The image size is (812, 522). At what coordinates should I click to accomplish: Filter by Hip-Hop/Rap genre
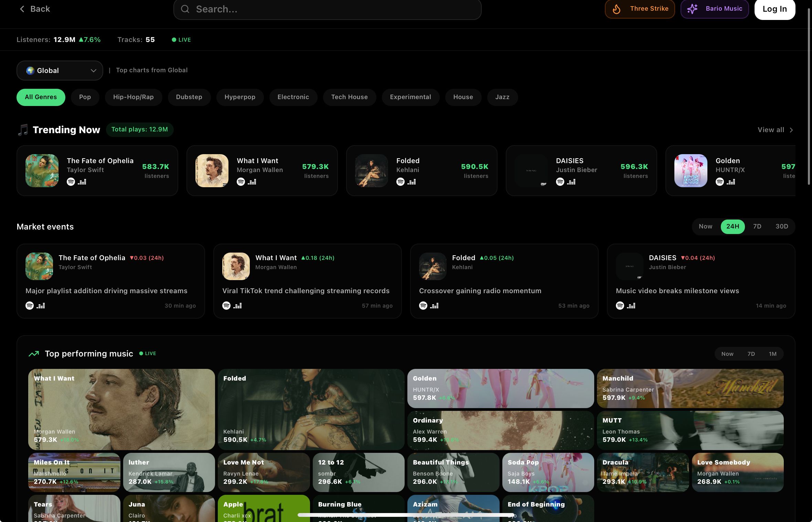[x=133, y=97]
